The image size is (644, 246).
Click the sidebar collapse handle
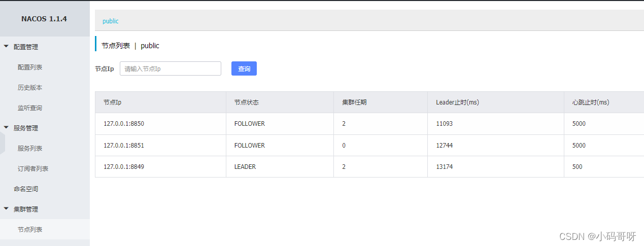pyautogui.click(x=3, y=143)
